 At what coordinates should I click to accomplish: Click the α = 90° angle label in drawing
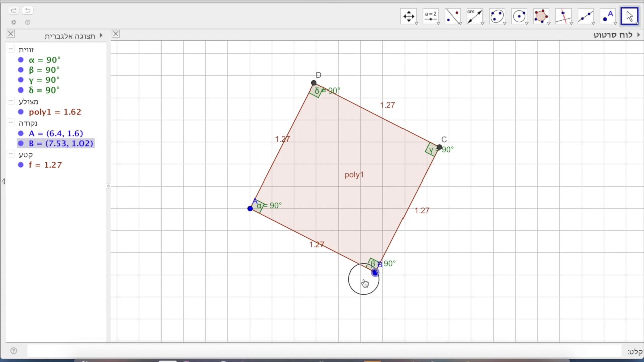[x=269, y=206]
